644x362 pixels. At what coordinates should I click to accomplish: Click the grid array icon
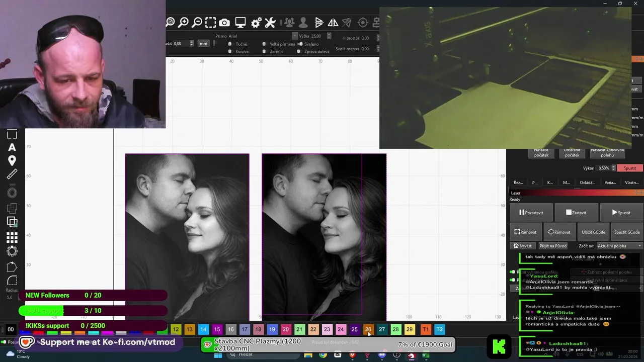pos(12,237)
